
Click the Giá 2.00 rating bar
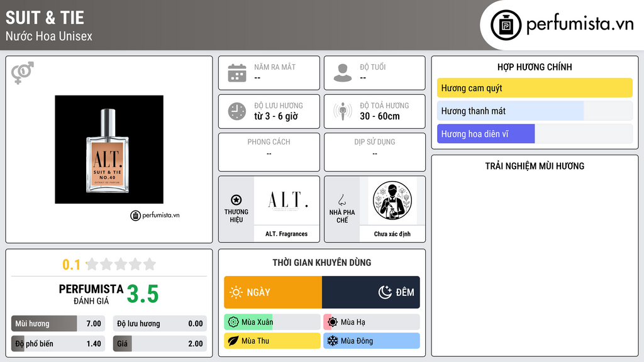(160, 344)
